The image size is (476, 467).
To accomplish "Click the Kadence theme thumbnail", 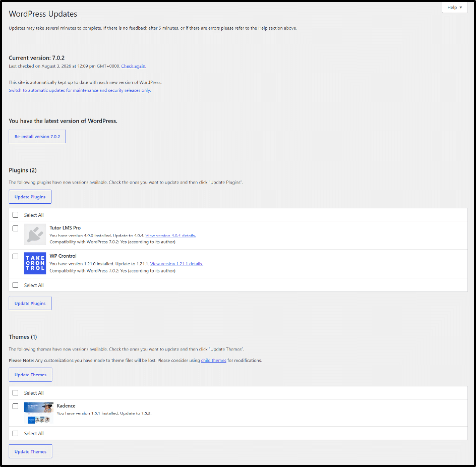I will click(x=38, y=413).
